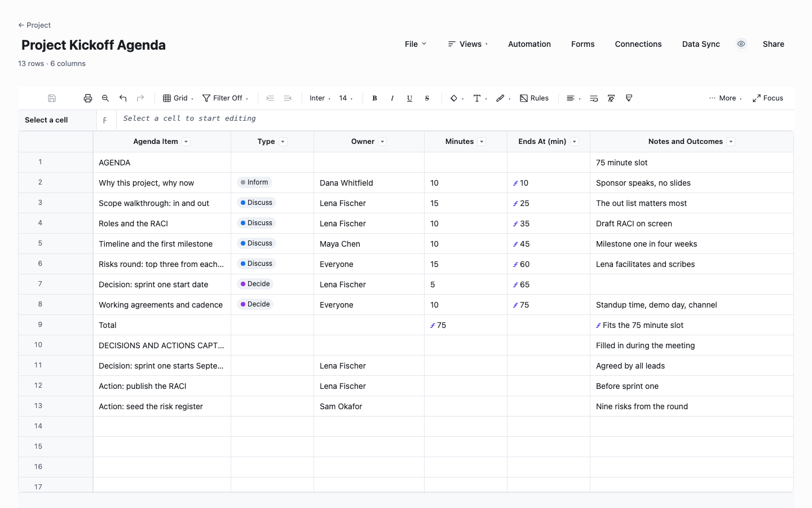Click the decrease indent icon

288,98
